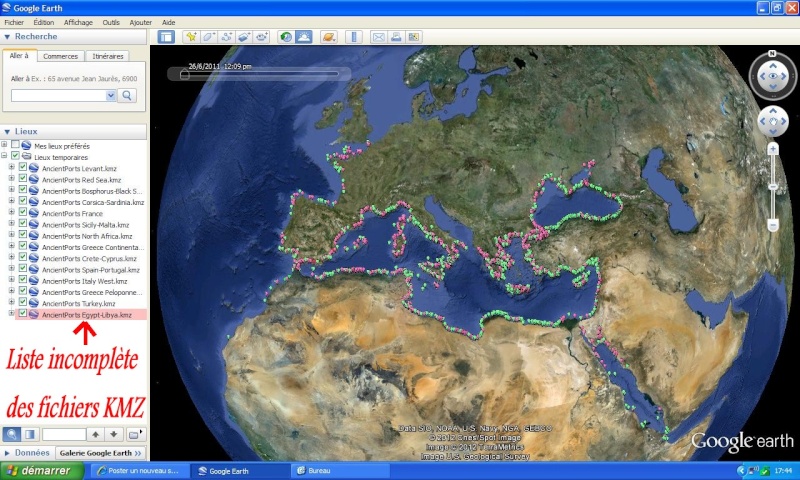Image resolution: width=800 pixels, height=480 pixels.
Task: Expand AncientPorts Corsica-Sardinia.kmz node
Action: (11, 201)
